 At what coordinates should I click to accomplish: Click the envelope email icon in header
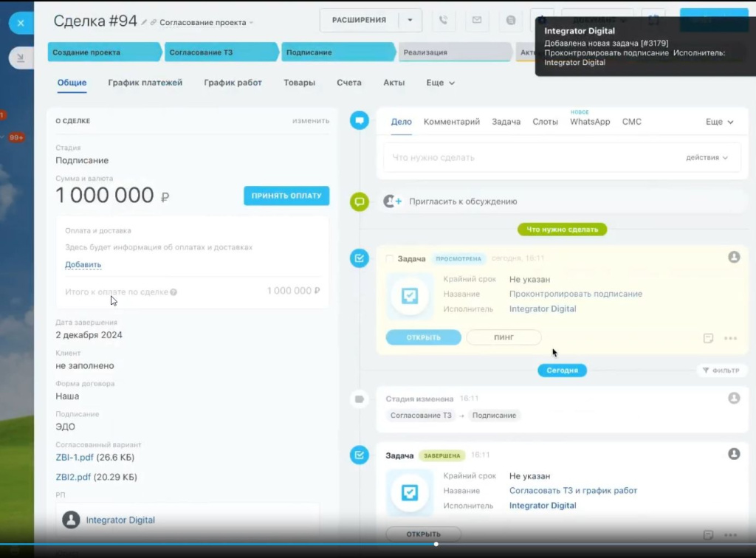click(476, 21)
